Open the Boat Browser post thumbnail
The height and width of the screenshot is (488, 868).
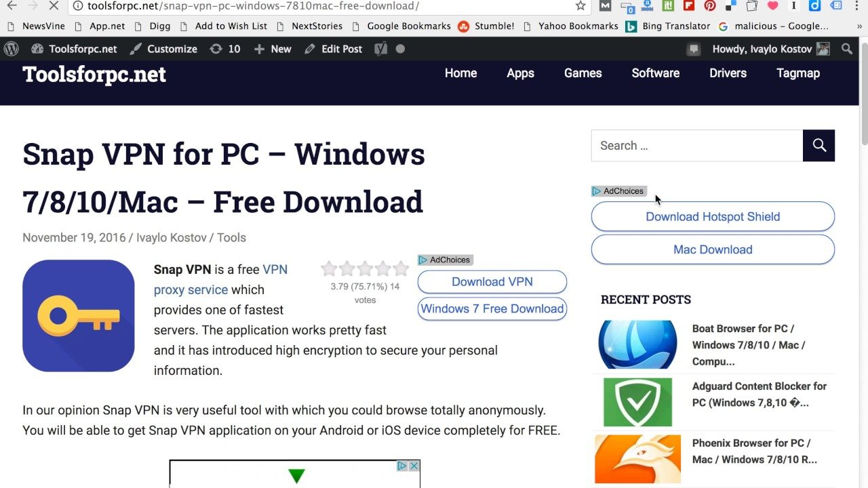[x=637, y=344]
